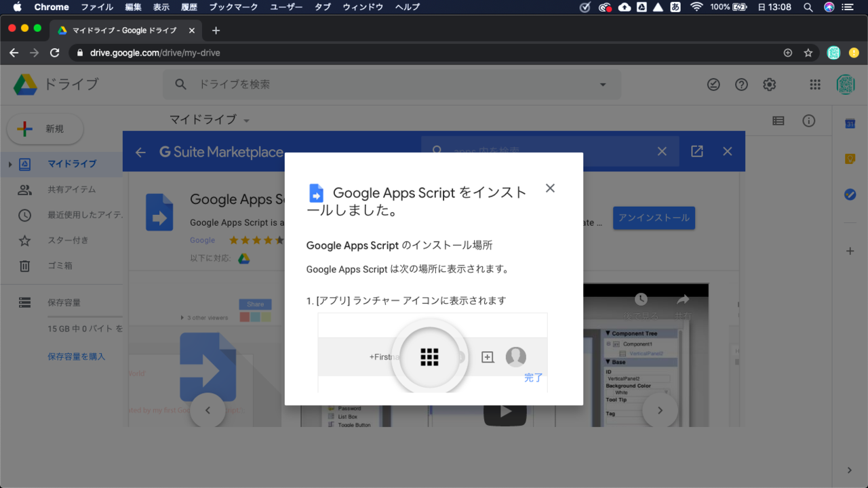The width and height of the screenshot is (868, 488).
Task: Open the 表示 menu
Action: click(161, 7)
